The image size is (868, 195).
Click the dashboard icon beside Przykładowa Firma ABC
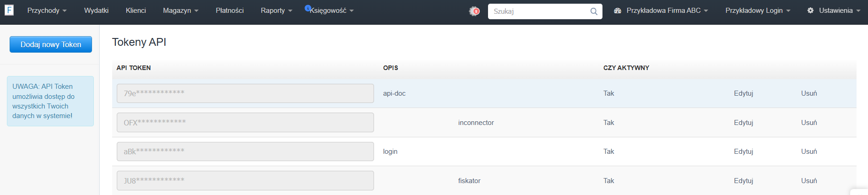tap(618, 11)
